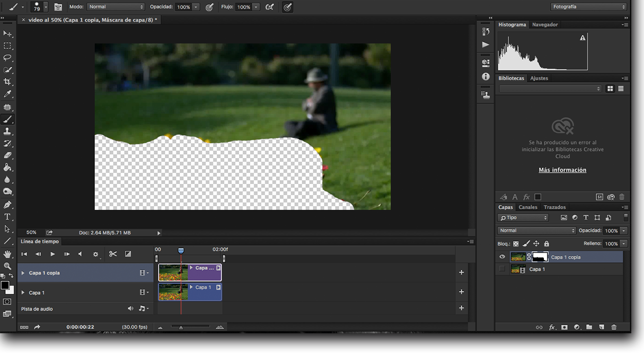Select the Lasso tool
Viewport: 644px width, 355px height.
(7, 58)
